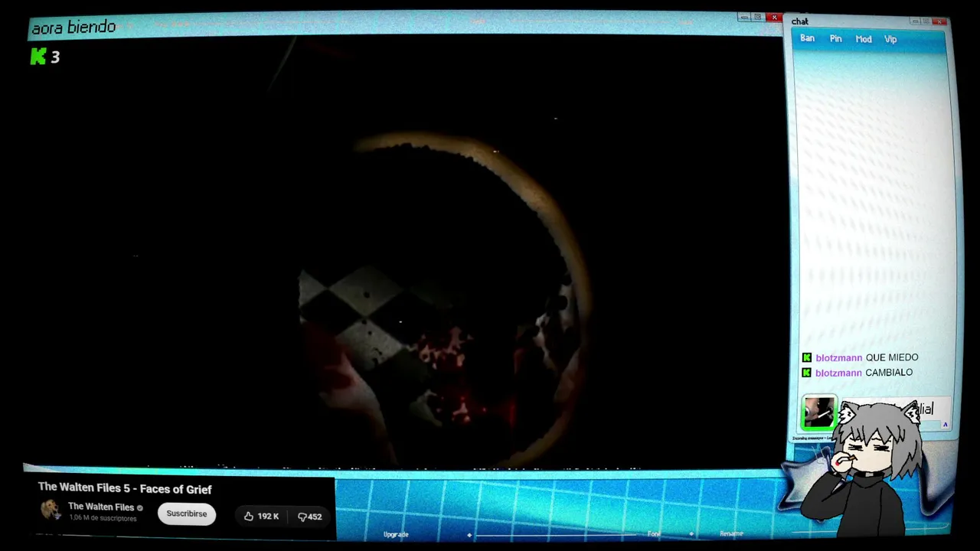Click the Kick badge next to QUE MIEDO
This screenshot has width=980, height=551.
[806, 357]
